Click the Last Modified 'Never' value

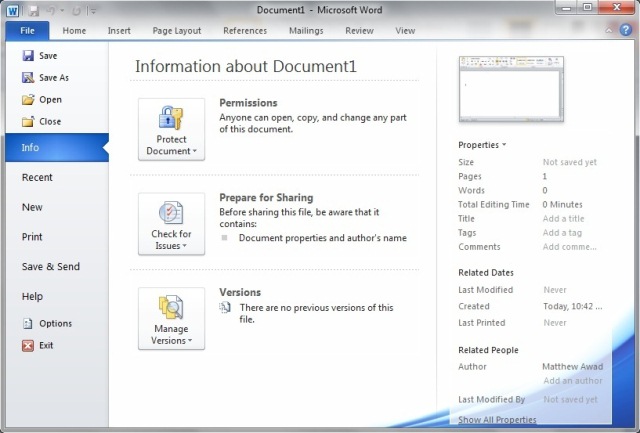(555, 290)
